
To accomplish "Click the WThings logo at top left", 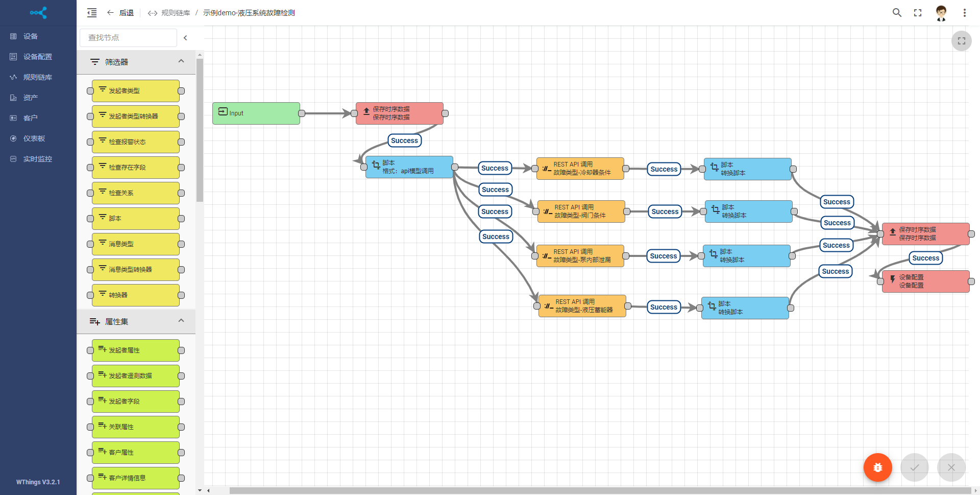I will pos(38,13).
